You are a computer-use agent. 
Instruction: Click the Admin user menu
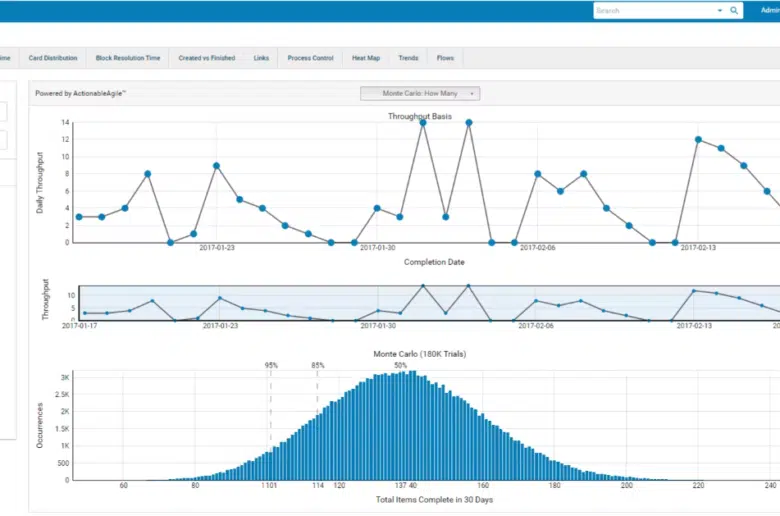coord(770,10)
